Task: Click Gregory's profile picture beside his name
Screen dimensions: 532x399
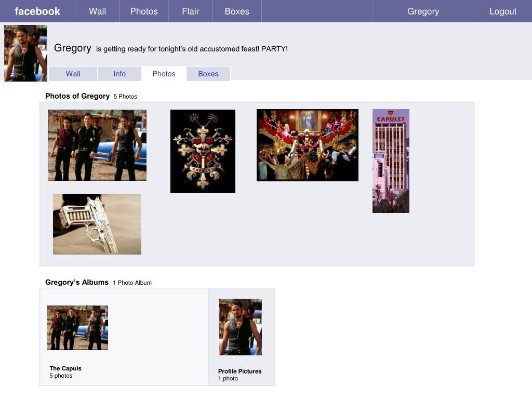Action: tap(25, 53)
